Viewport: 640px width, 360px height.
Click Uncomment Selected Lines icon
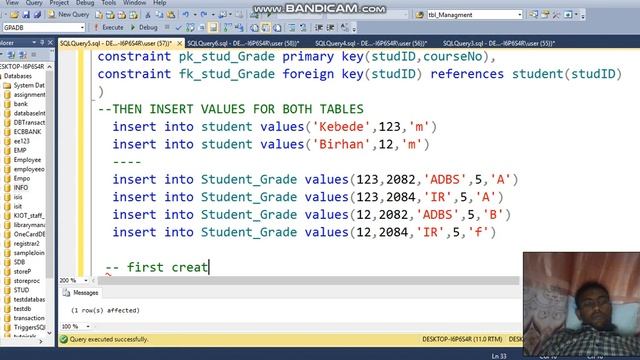tap(303, 28)
